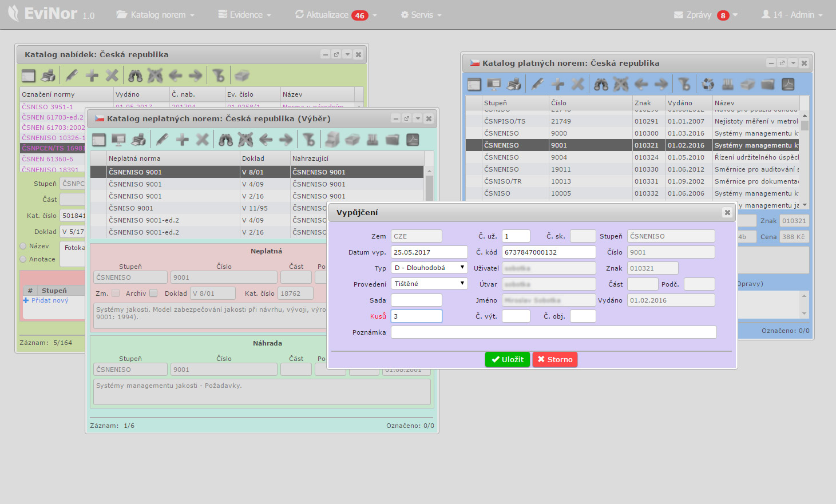
Task: Toggle the Archiv checkbox
Action: tap(153, 293)
